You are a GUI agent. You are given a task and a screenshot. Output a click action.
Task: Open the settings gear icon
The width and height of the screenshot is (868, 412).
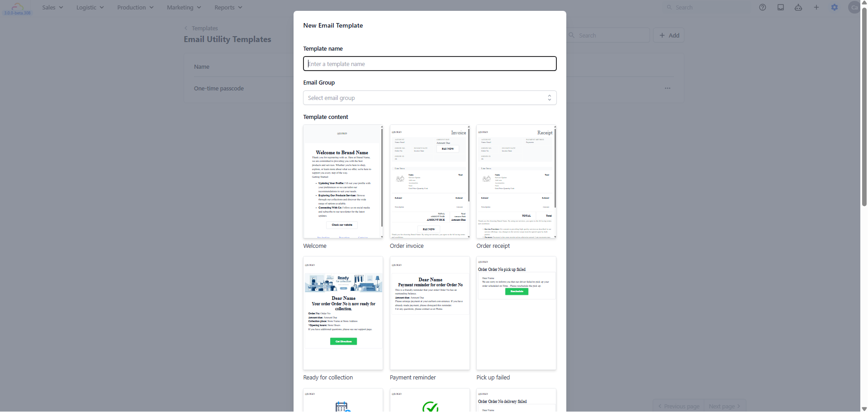pyautogui.click(x=835, y=7)
